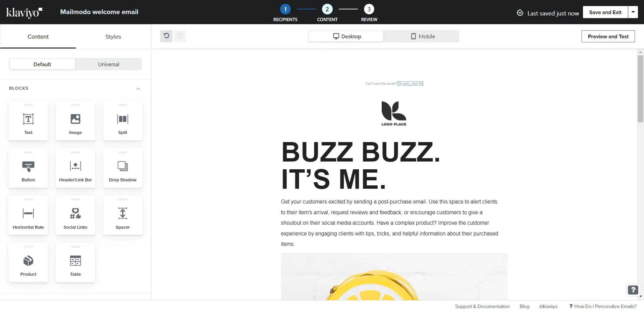The height and width of the screenshot is (313, 644).
Task: Select the Split block icon
Action: [x=122, y=119]
